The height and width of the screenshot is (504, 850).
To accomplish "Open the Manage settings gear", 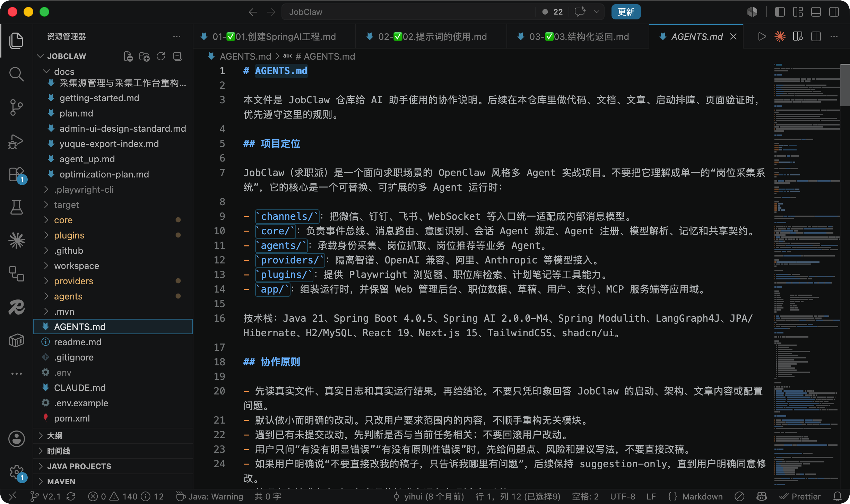I will pyautogui.click(x=16, y=472).
